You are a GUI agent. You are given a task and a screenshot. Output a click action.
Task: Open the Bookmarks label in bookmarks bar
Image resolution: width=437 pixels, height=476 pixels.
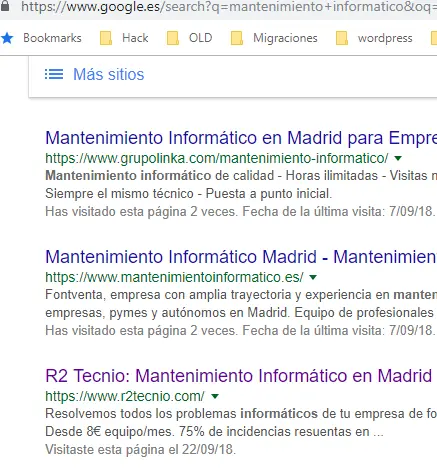(x=52, y=38)
